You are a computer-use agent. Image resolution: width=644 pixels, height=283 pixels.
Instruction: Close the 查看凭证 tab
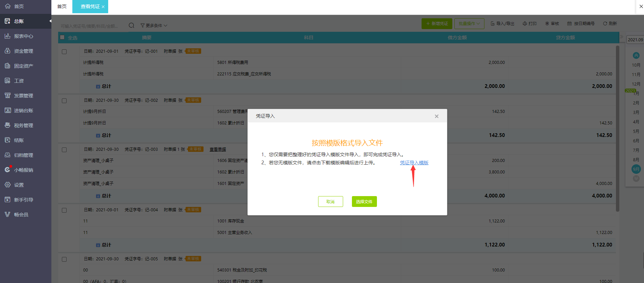[x=103, y=7]
